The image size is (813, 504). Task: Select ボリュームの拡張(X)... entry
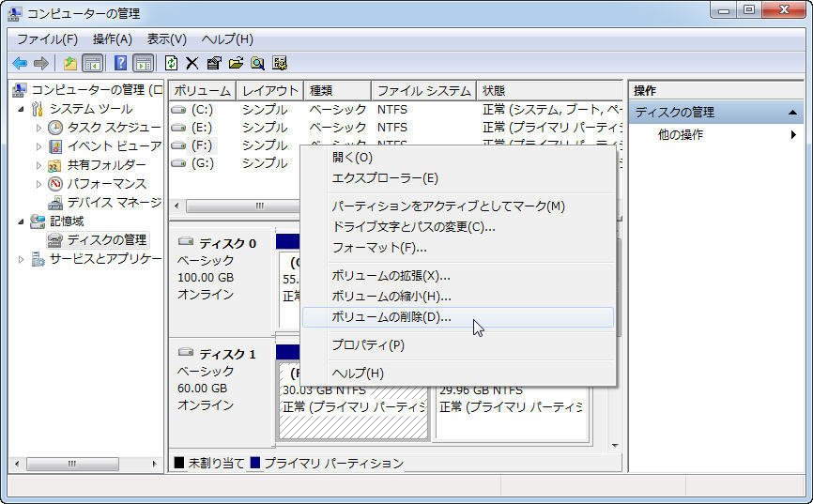coord(459,276)
